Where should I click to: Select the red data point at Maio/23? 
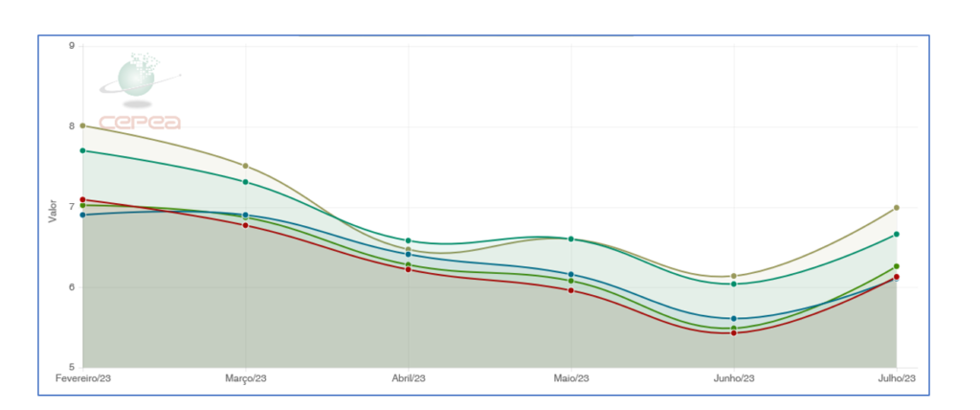click(x=571, y=289)
